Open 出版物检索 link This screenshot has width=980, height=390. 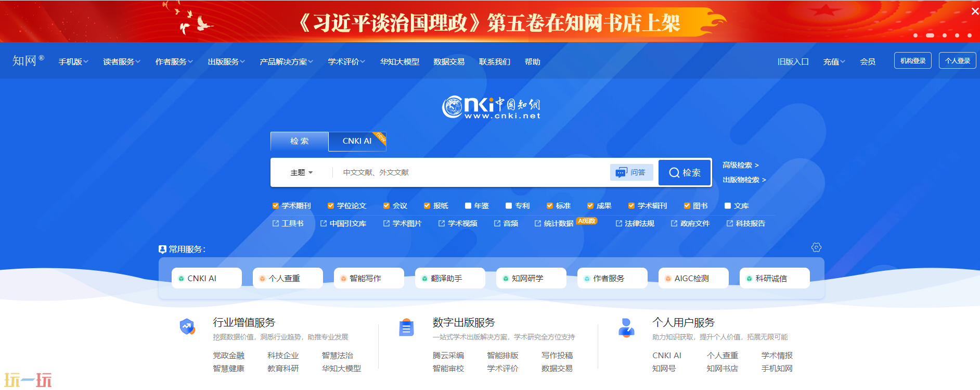pos(744,180)
